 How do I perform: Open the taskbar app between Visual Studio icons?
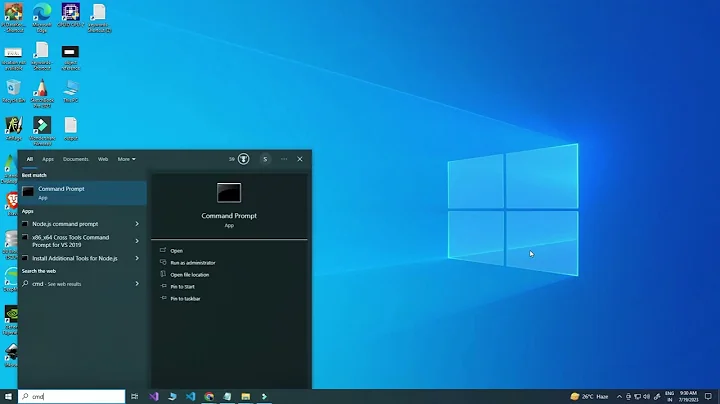point(172,396)
